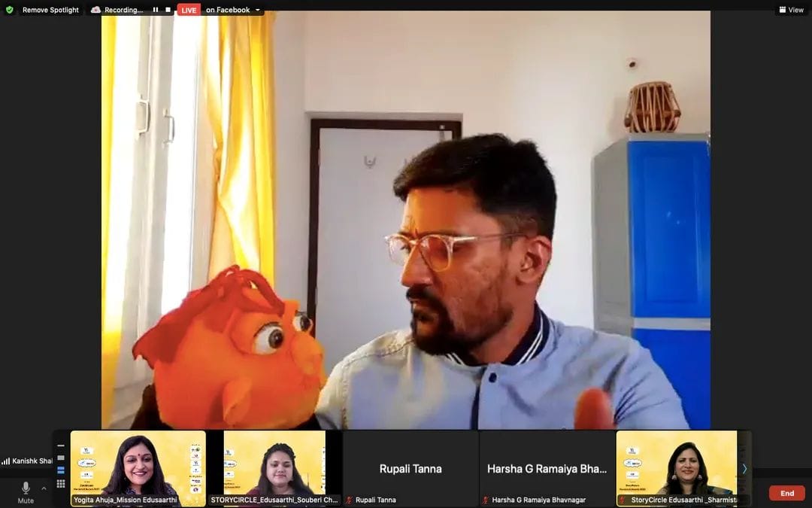Click the cloud recording icon
The height and width of the screenshot is (508, 812).
pos(95,10)
